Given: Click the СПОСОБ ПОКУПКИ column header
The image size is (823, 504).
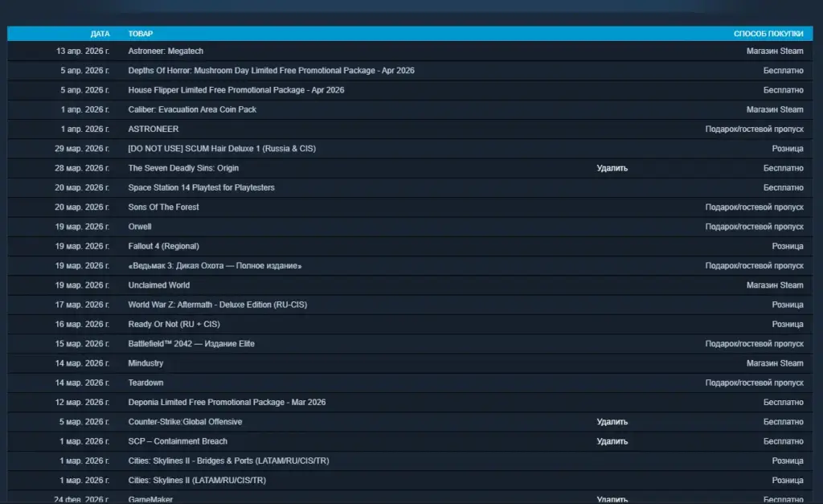Looking at the screenshot, I should [768, 34].
